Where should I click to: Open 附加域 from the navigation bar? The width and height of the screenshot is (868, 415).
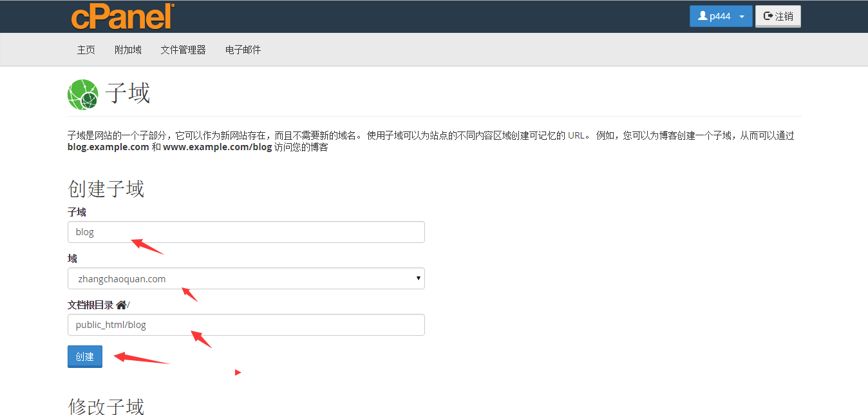pos(128,50)
